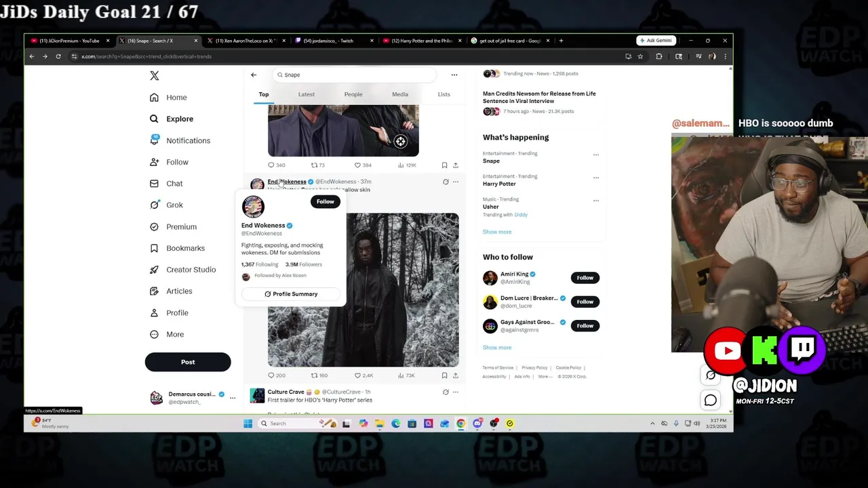Screen dimensions: 868x488
Task: Switch to the Latest tab
Action: [307, 94]
